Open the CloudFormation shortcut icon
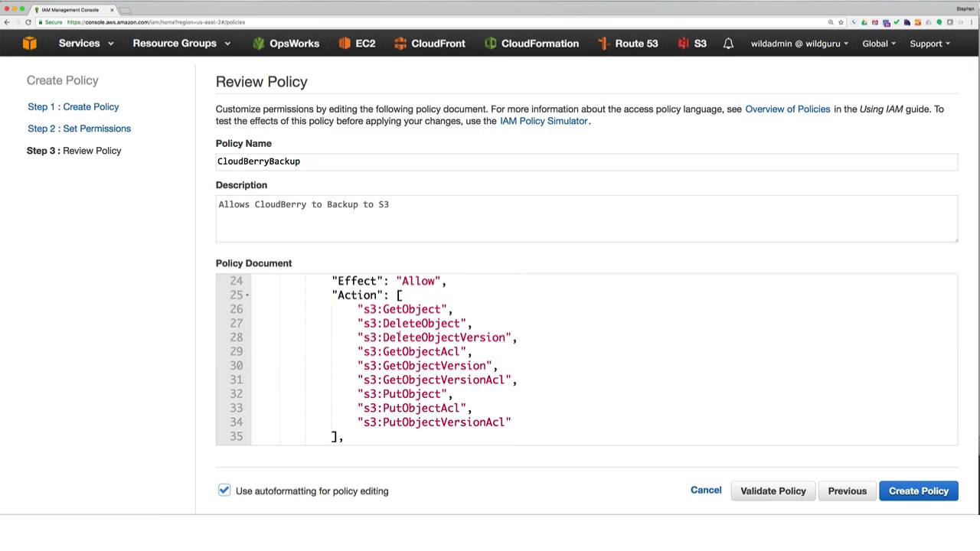This screenshot has width=980, height=551. 491,44
